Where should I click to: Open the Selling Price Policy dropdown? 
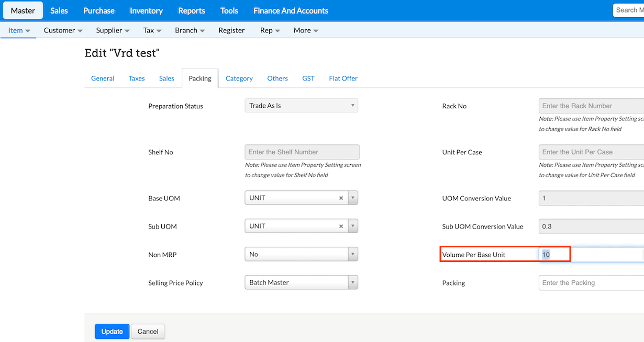click(x=301, y=282)
